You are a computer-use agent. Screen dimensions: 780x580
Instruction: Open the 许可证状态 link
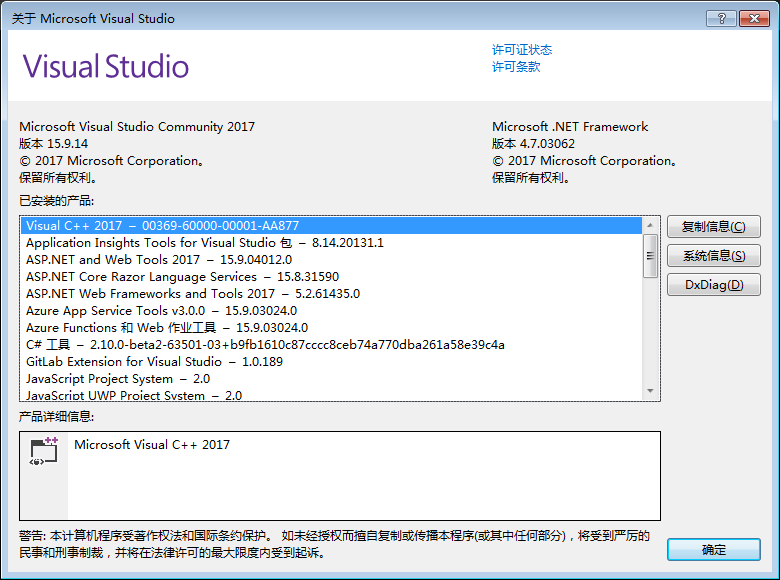coord(522,50)
